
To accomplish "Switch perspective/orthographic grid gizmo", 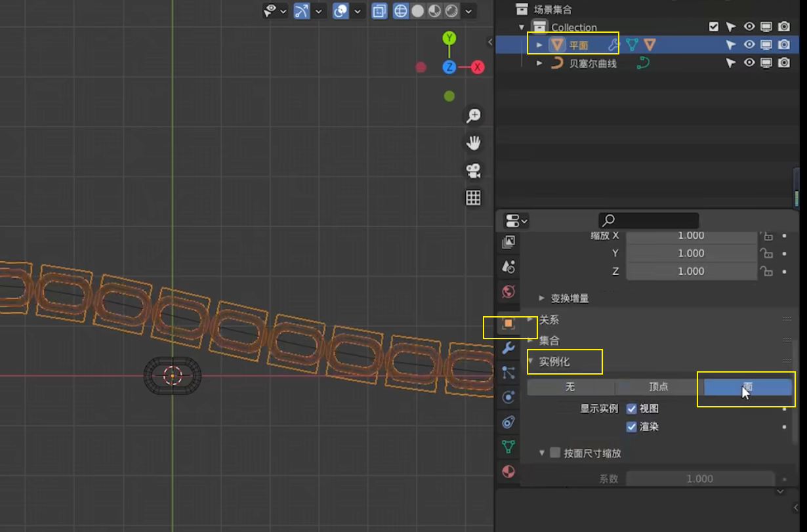I will pyautogui.click(x=473, y=197).
